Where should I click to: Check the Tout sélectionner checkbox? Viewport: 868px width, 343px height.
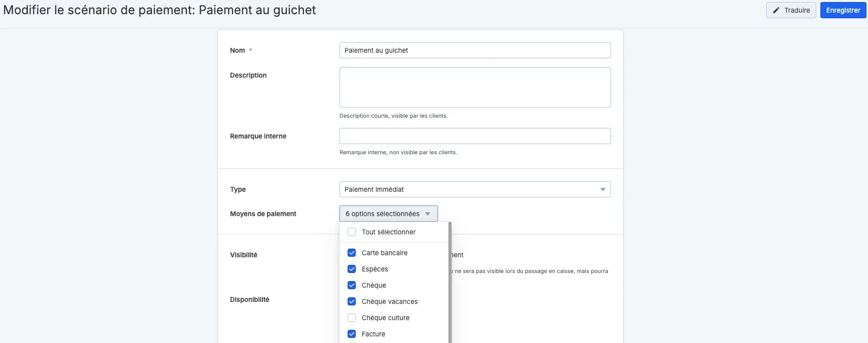[x=352, y=232]
